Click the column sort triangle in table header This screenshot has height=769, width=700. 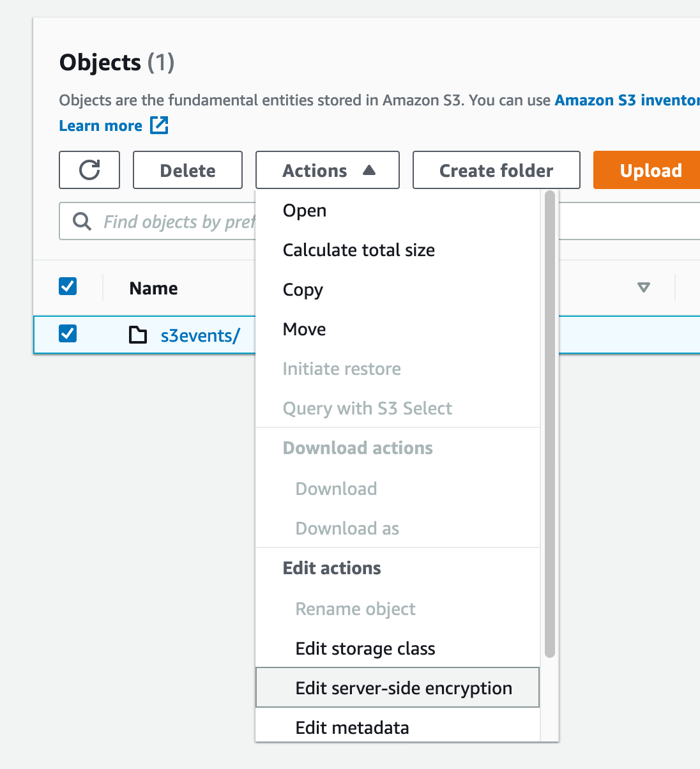coord(644,287)
